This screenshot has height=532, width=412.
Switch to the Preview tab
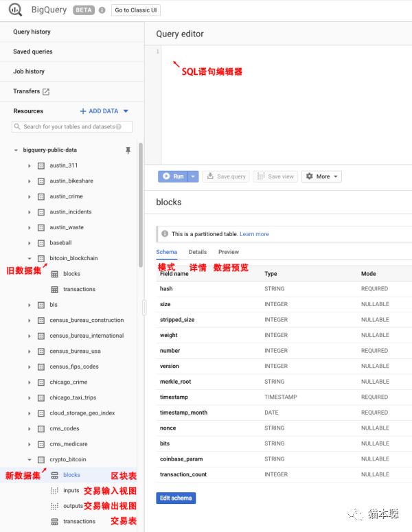pyautogui.click(x=229, y=252)
